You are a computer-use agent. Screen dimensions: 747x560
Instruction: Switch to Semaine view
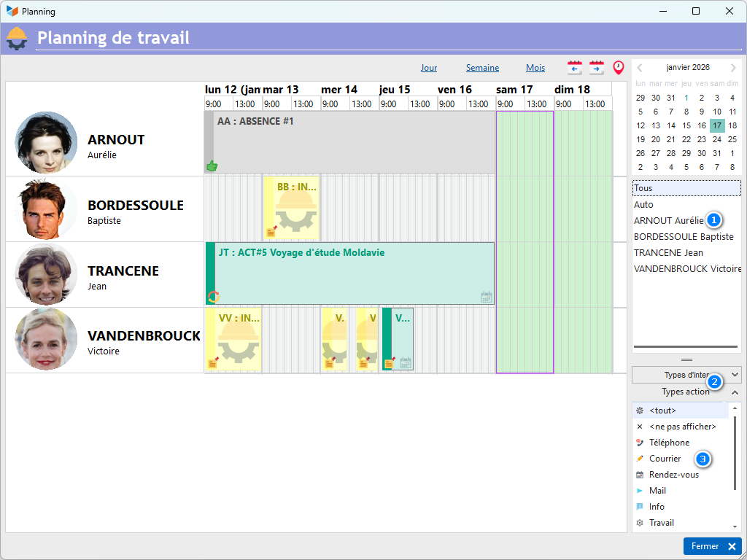(x=482, y=68)
